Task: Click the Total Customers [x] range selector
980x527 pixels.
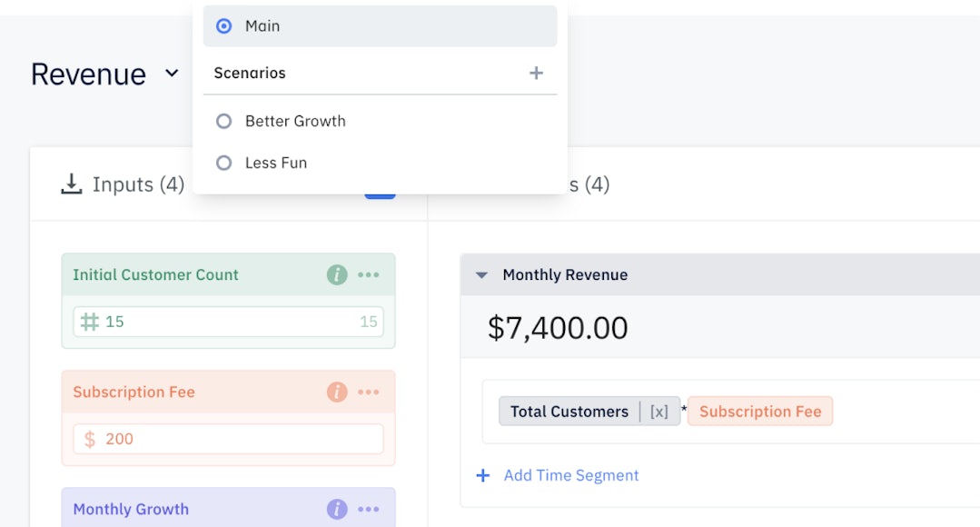Action: [658, 412]
